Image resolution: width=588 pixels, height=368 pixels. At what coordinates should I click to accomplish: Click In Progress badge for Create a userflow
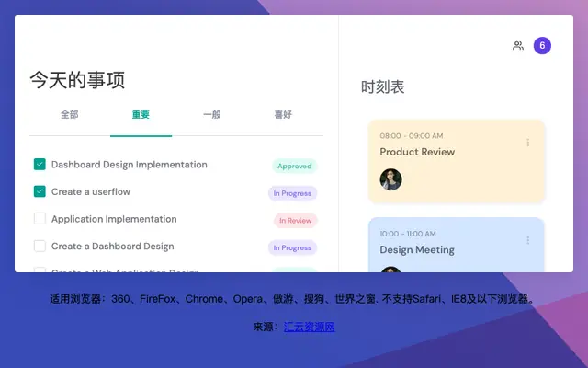(x=292, y=193)
